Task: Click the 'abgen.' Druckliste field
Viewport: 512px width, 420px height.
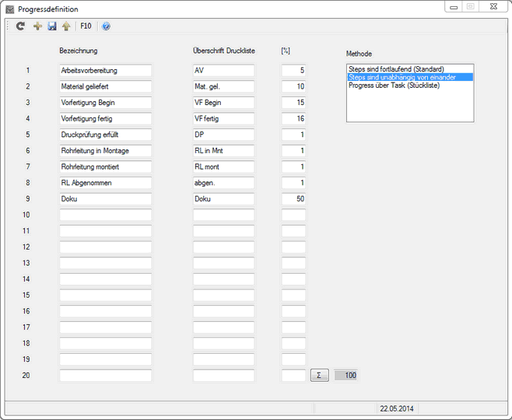Action: 223,183
